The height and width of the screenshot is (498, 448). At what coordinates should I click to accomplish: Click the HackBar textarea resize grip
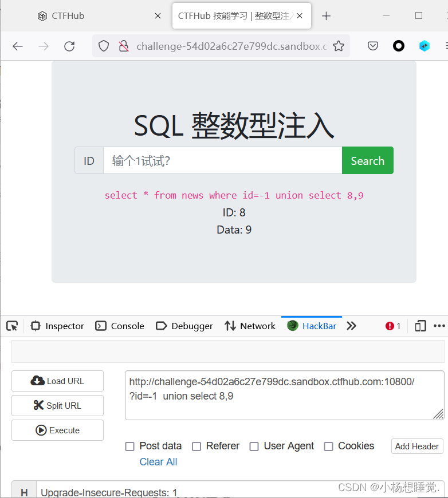tap(438, 414)
